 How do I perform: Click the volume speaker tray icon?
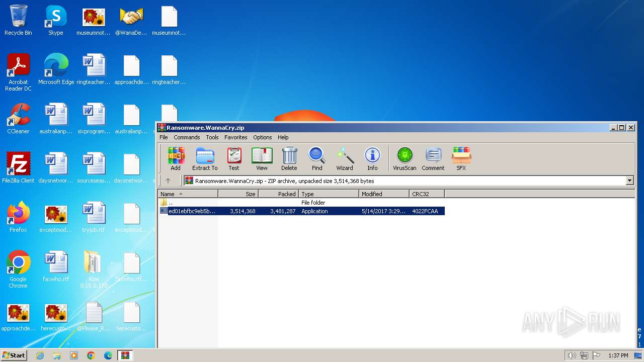pyautogui.click(x=572, y=355)
